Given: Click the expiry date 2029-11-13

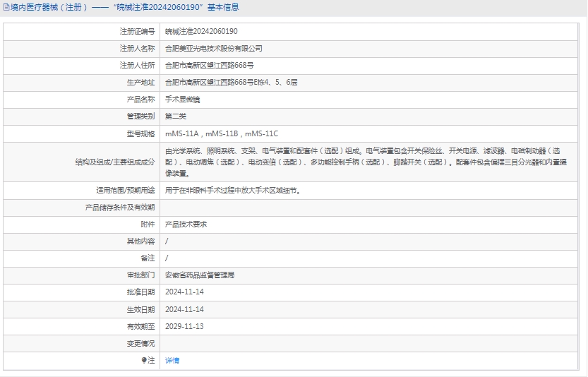Looking at the screenshot, I should [184, 326].
